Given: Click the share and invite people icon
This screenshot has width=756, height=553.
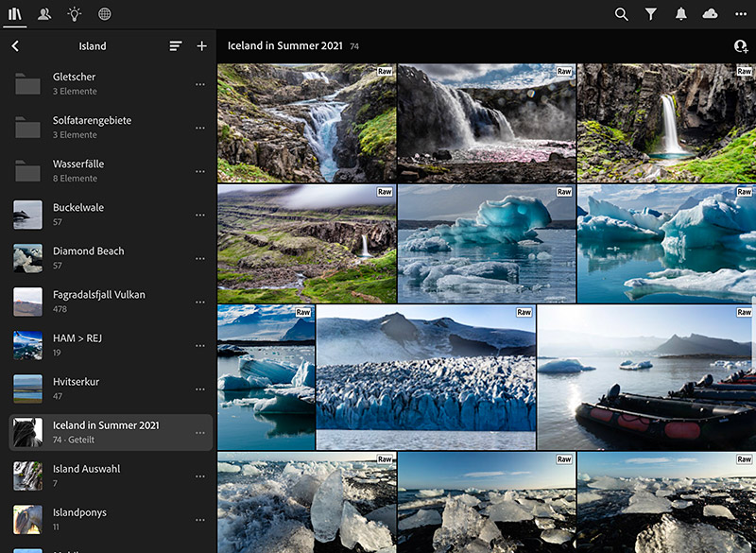Looking at the screenshot, I should [x=740, y=46].
